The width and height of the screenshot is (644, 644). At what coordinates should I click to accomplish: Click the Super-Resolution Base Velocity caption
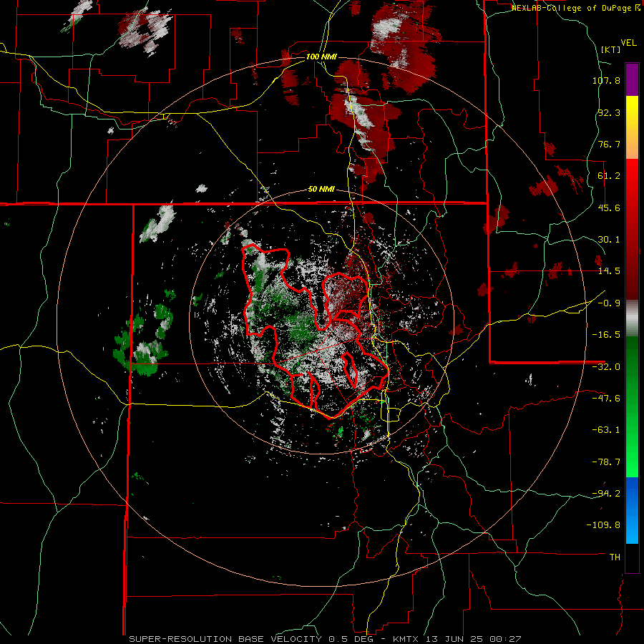325,639
